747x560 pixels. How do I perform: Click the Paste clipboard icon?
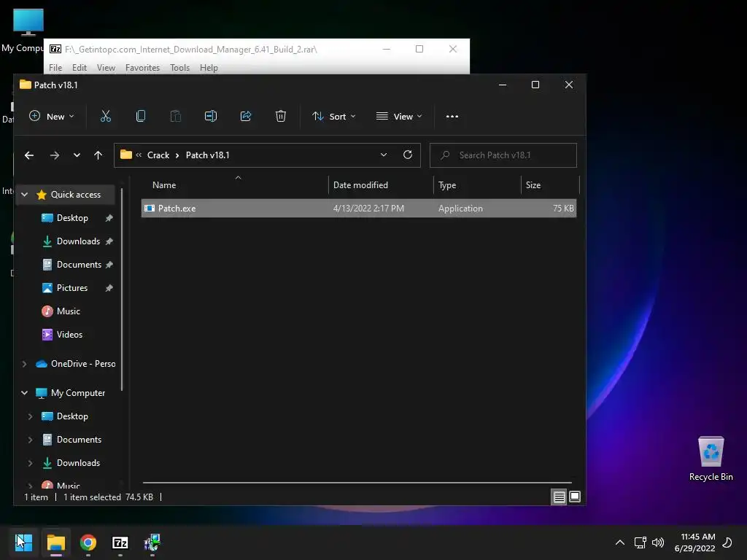click(x=175, y=116)
